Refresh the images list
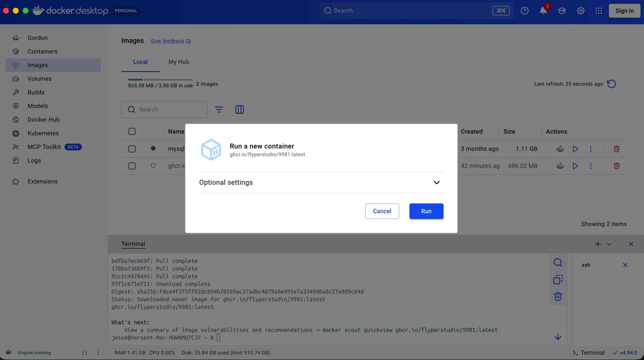Screen dimensions: 644x360 611,84
